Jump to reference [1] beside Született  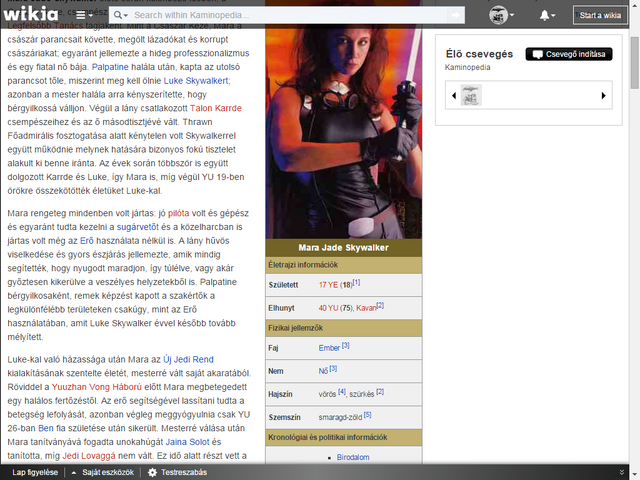[x=356, y=282]
